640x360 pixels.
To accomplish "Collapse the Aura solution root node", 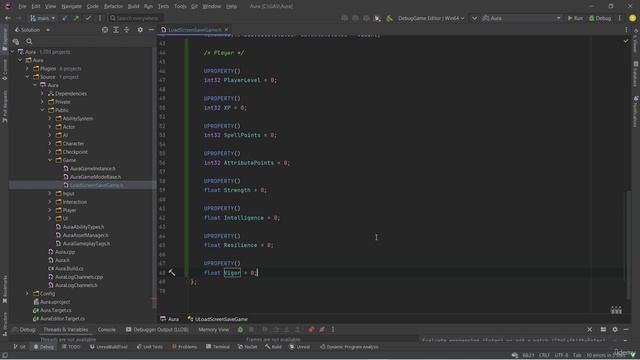I will [13, 52].
